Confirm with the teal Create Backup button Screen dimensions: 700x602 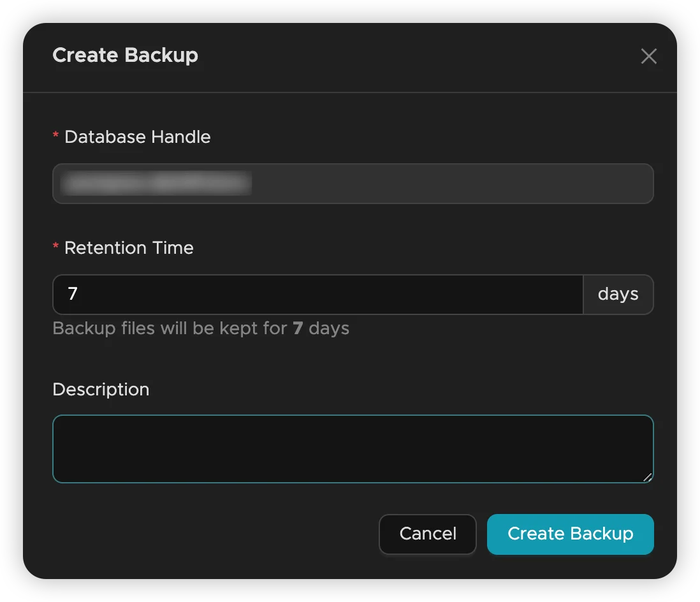(570, 534)
